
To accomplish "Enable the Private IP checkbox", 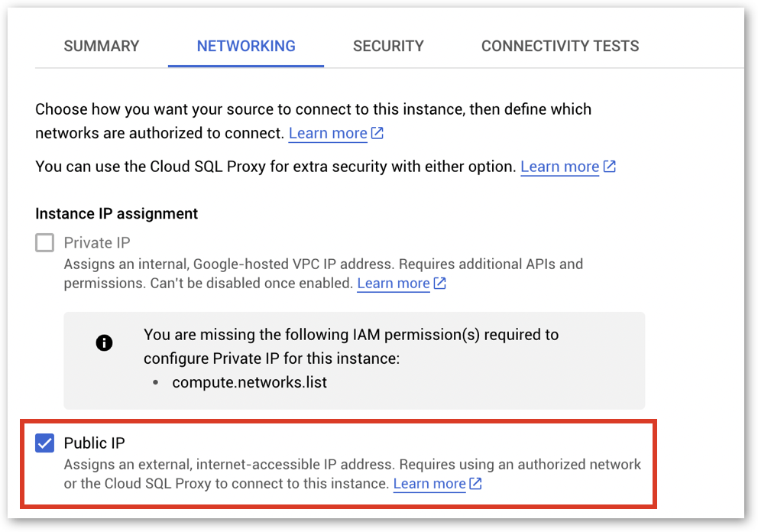I will tap(45, 243).
